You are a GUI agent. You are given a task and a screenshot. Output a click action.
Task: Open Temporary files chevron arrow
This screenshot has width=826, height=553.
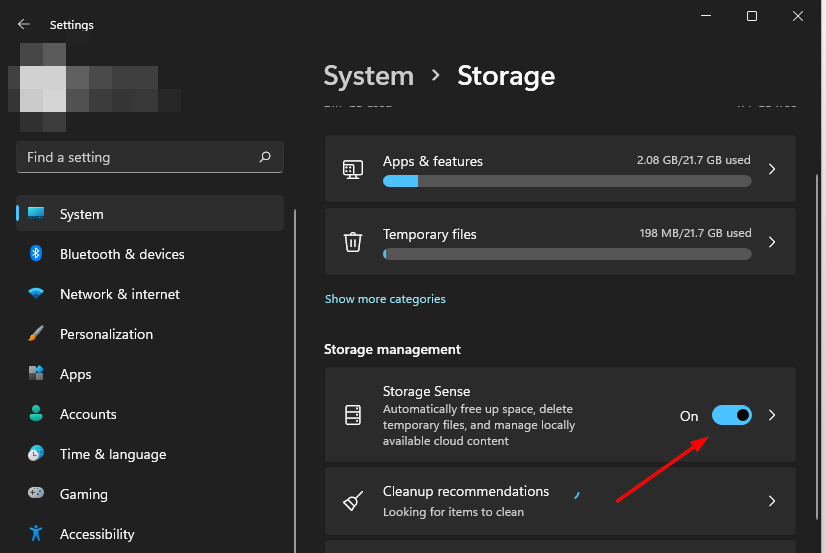(771, 242)
